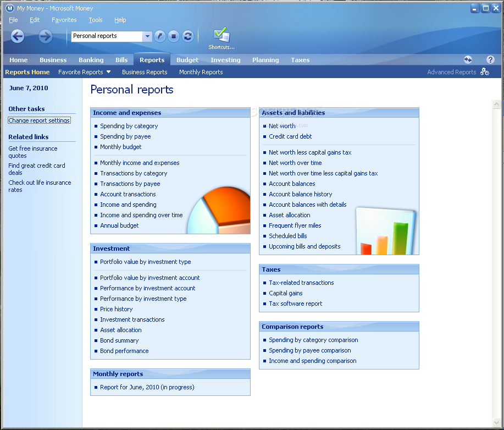Viewport: 504px width, 430px height.
Task: Open the Bond summary report
Action: [x=119, y=340]
